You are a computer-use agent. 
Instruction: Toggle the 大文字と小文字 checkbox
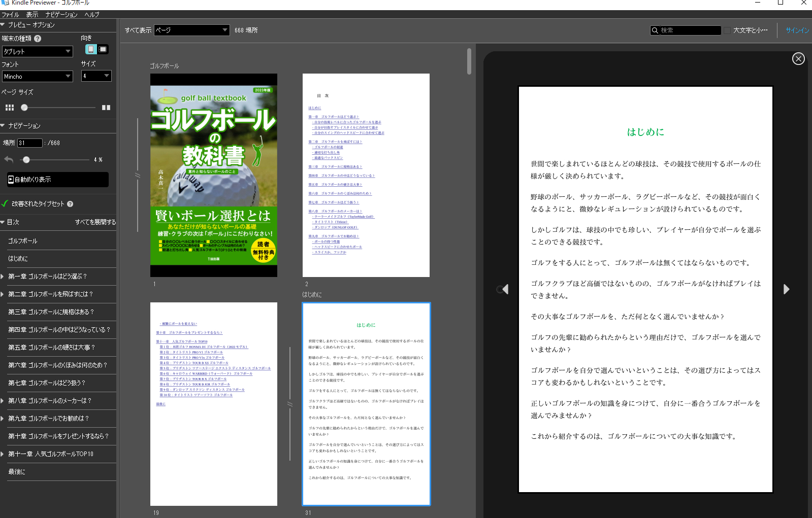pos(727,30)
